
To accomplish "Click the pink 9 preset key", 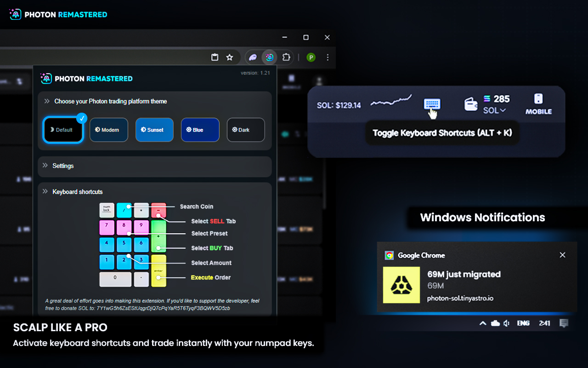I will pyautogui.click(x=141, y=227).
